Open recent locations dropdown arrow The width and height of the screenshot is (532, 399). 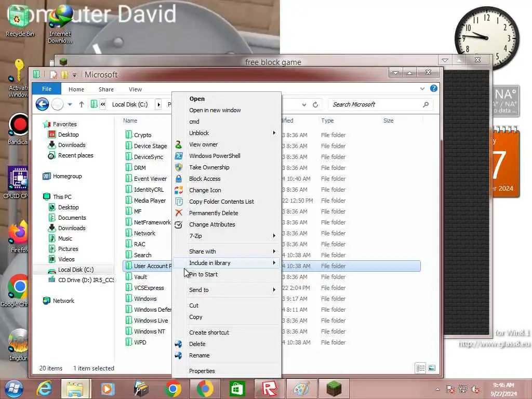tap(70, 104)
